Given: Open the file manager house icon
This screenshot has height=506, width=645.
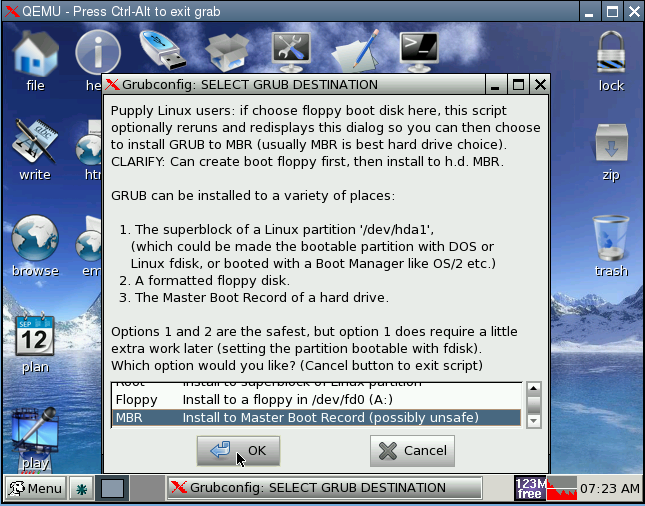Looking at the screenshot, I should pyautogui.click(x=35, y=54).
